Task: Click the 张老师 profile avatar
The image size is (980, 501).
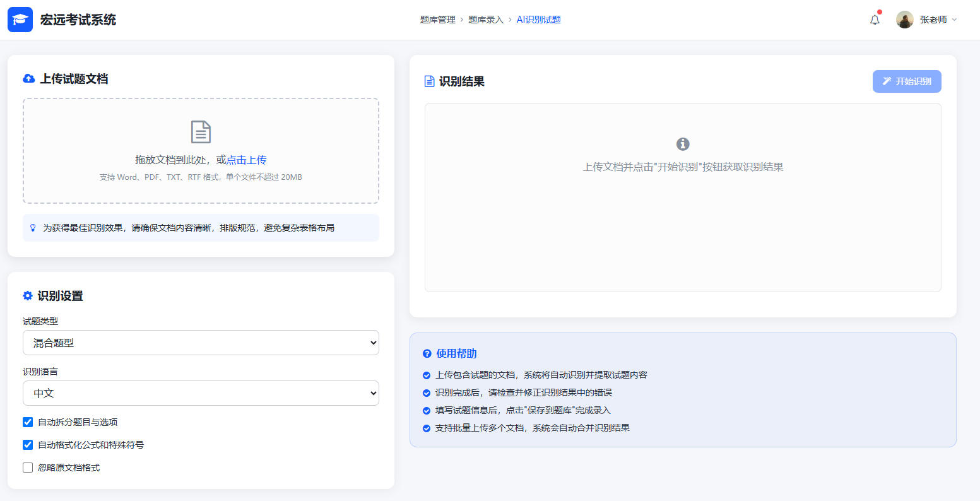Action: (x=904, y=20)
